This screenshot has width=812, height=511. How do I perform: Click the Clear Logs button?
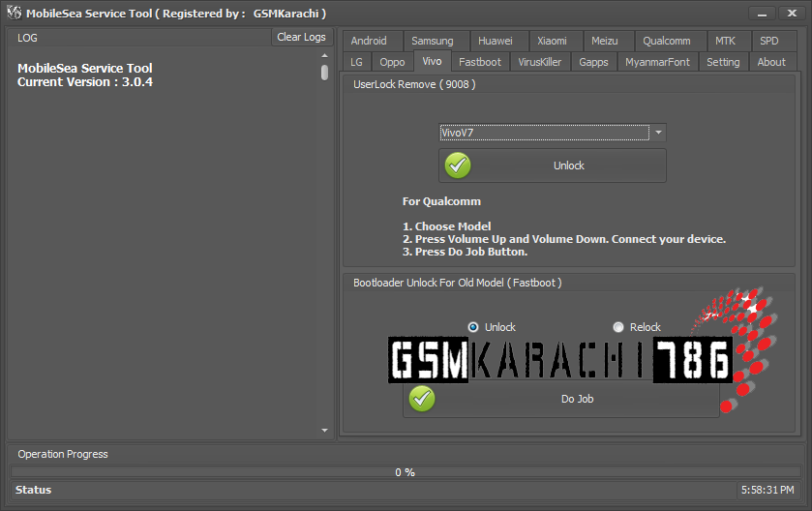click(301, 38)
